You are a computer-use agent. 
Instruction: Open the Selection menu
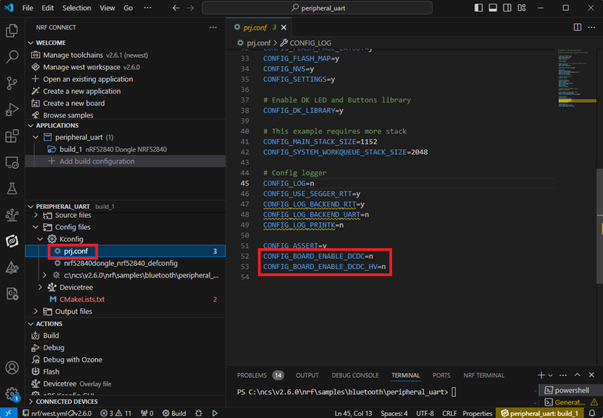click(x=76, y=8)
